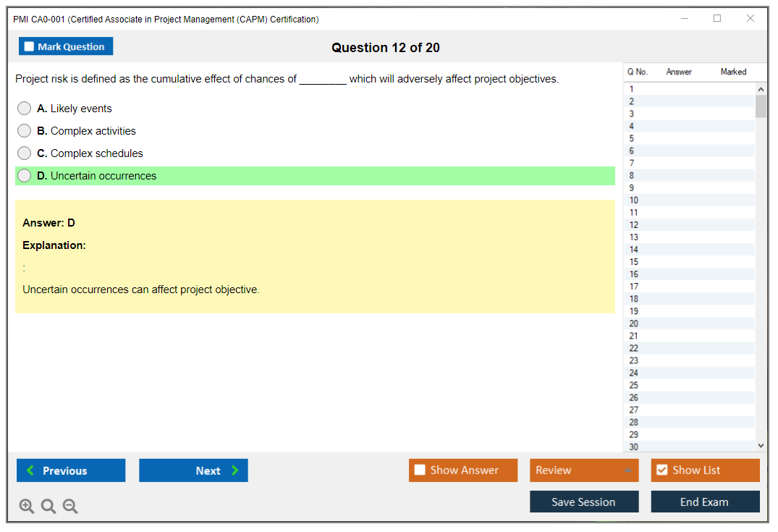Choose option B Complex activities

[25, 131]
